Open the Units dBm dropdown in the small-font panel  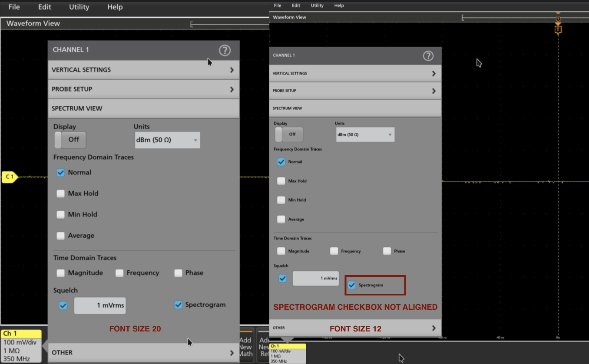pos(365,134)
